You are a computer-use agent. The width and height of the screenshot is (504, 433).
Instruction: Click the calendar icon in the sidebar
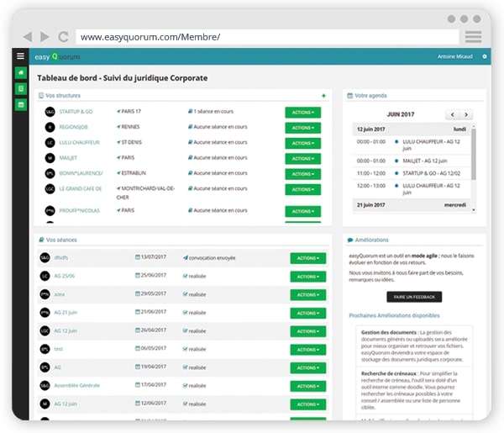(21, 104)
